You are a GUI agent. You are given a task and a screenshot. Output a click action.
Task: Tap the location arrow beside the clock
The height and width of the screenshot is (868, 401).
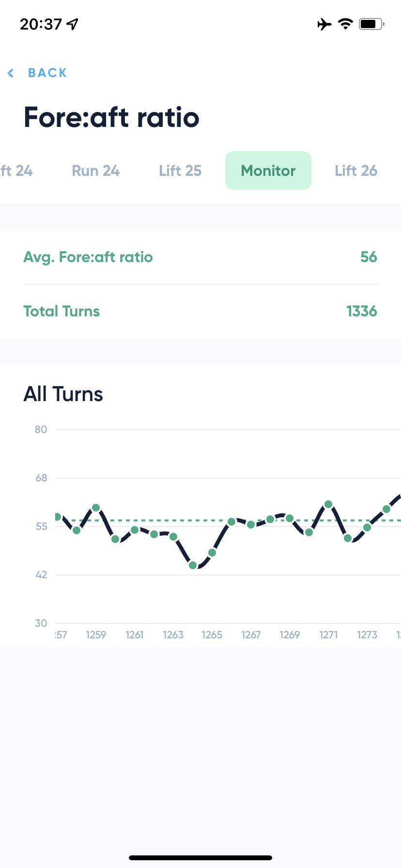(x=73, y=24)
